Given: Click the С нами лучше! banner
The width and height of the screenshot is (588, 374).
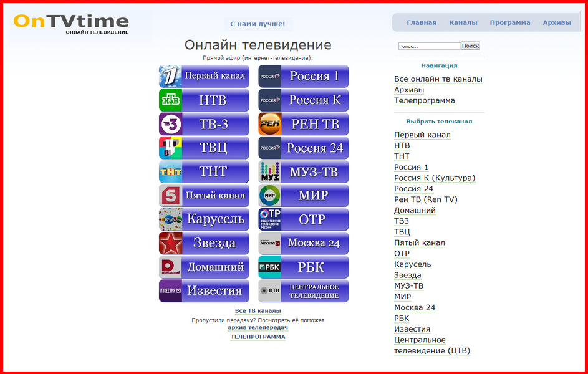Looking at the screenshot, I should tap(258, 24).
